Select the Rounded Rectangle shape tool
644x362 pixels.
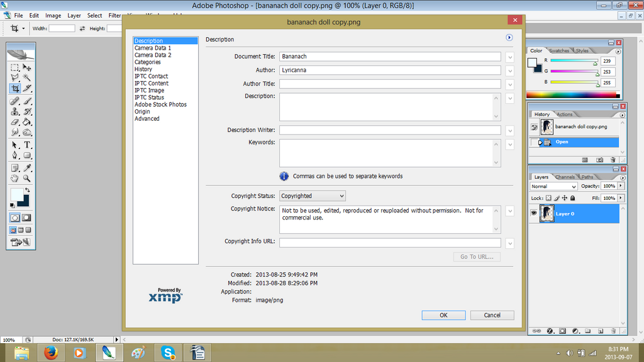coord(27,156)
